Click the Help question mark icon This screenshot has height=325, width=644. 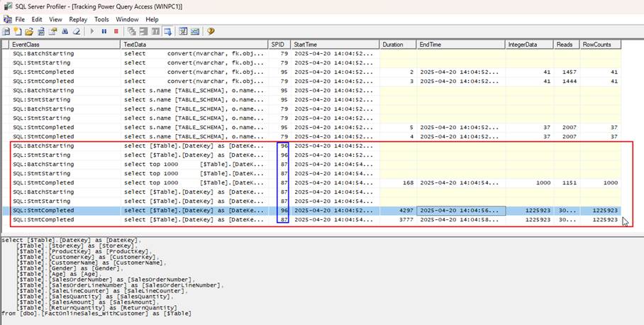tap(211, 31)
